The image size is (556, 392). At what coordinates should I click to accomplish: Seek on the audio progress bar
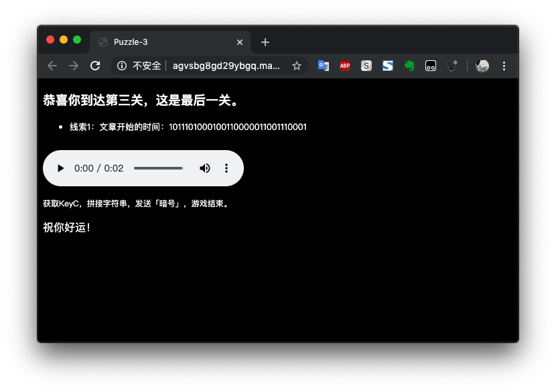pos(158,168)
